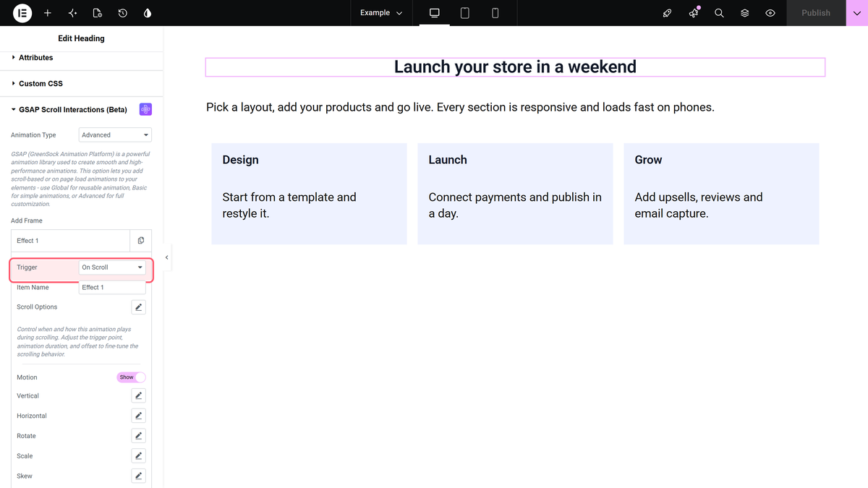Click the Publish button
The width and height of the screenshot is (868, 488).
816,13
